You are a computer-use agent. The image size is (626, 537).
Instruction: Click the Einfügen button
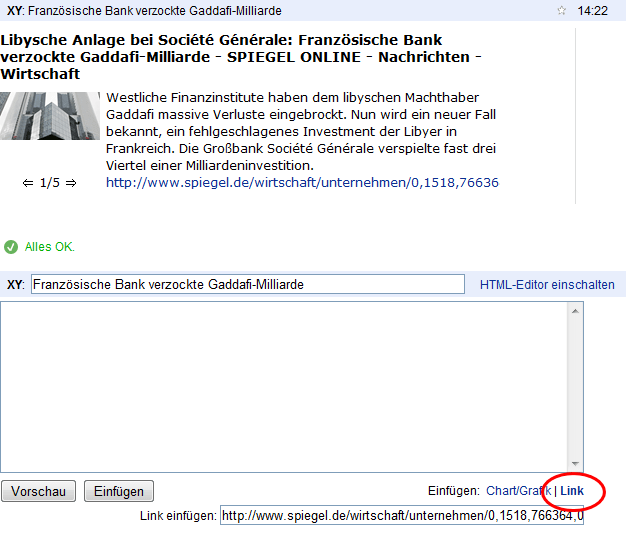tap(119, 491)
